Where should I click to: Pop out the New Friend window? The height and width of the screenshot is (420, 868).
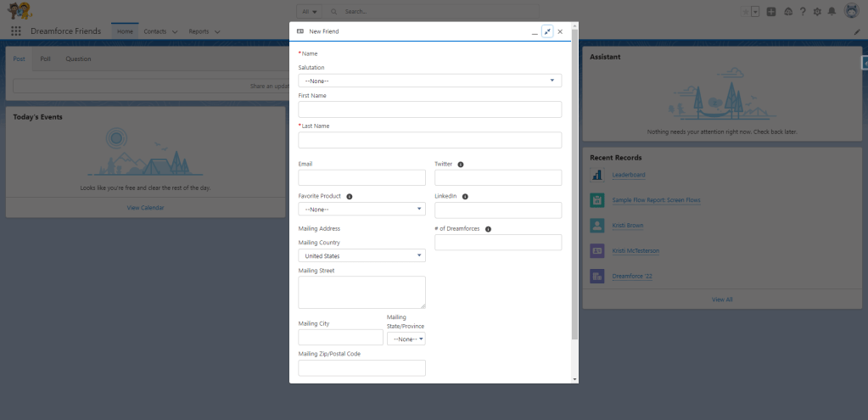547,31
